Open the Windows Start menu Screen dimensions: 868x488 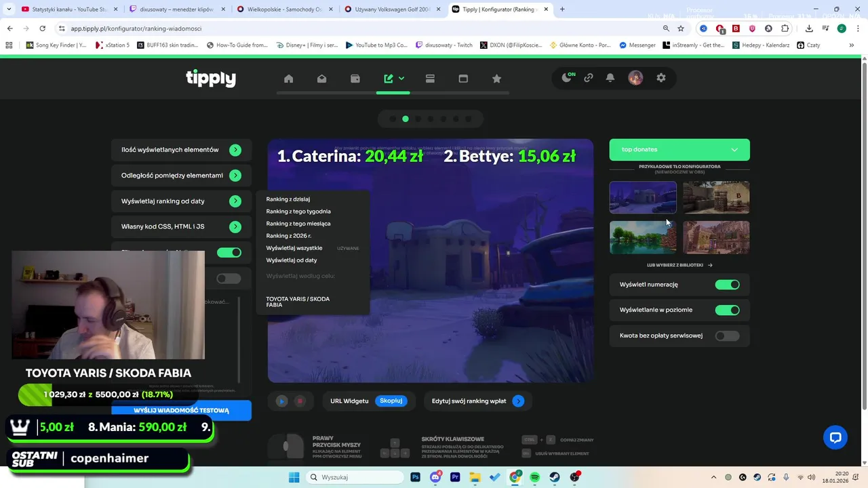click(x=294, y=477)
